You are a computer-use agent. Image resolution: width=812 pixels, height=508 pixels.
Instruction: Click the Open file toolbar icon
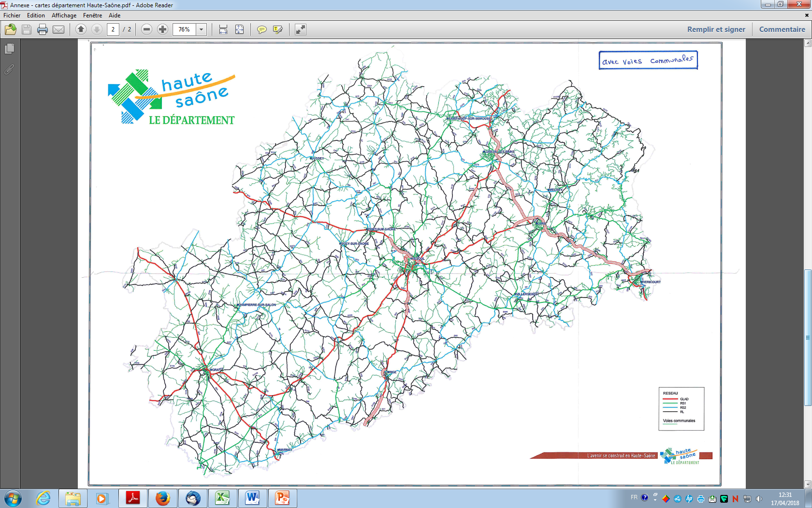tap(11, 30)
